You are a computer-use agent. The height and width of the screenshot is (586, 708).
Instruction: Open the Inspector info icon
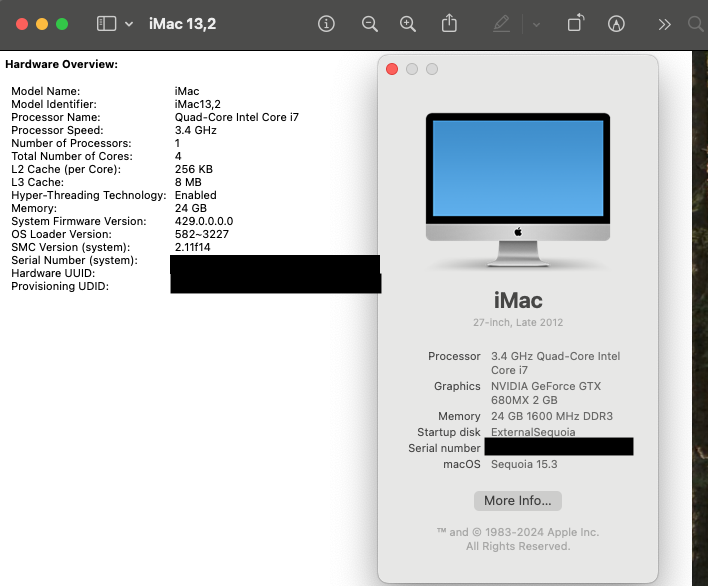click(x=326, y=23)
